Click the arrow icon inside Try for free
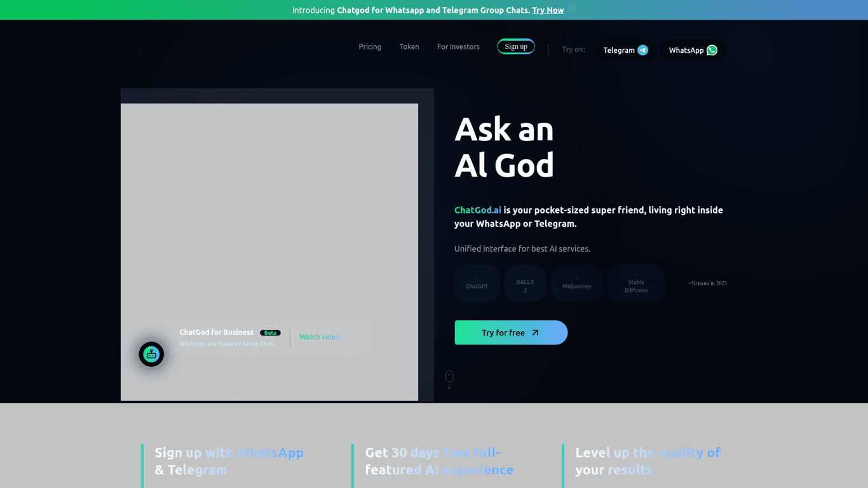 pyautogui.click(x=534, y=332)
